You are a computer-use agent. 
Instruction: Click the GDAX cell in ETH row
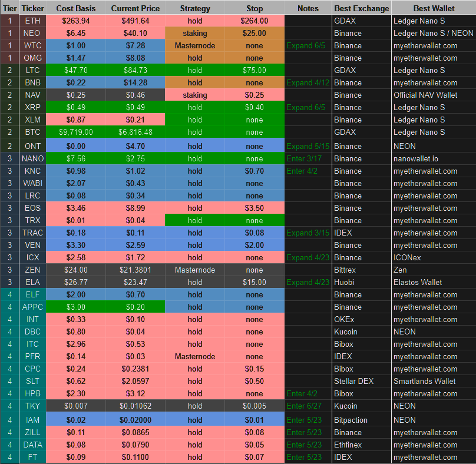pyautogui.click(x=362, y=21)
